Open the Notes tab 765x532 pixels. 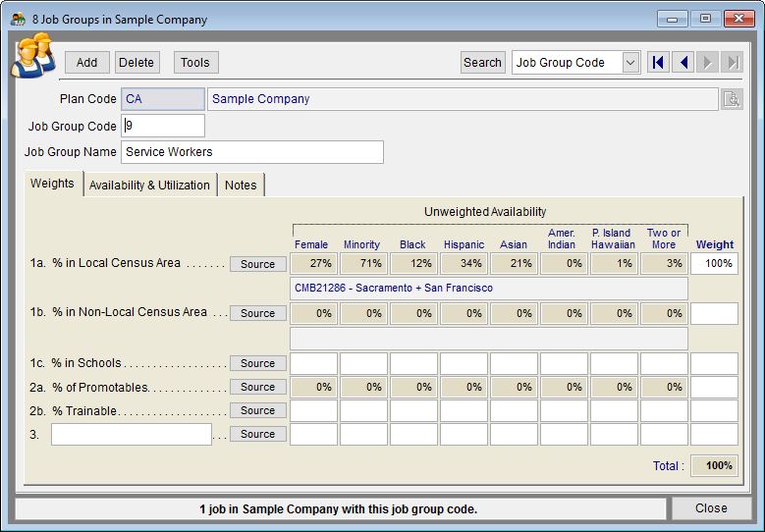click(x=241, y=185)
